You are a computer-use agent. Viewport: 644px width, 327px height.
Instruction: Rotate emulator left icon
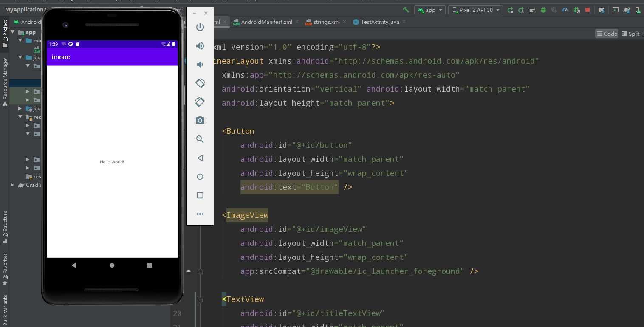pyautogui.click(x=200, y=83)
